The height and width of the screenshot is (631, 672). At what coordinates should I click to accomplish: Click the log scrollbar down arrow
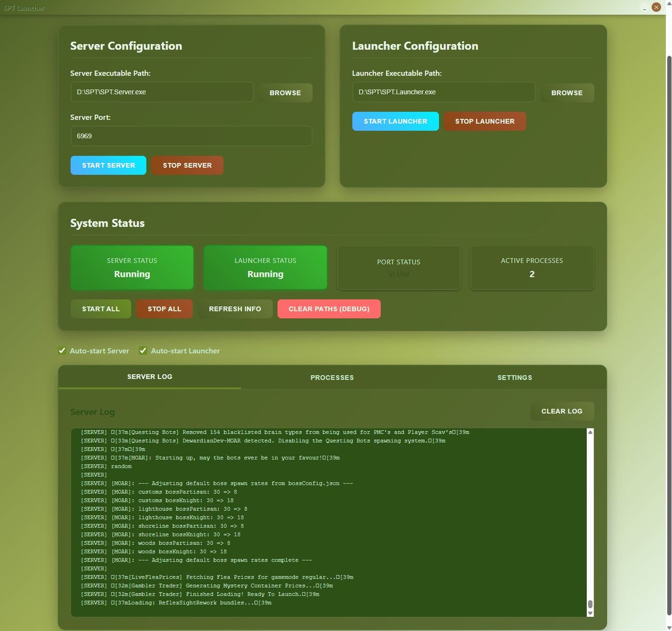[x=590, y=613]
